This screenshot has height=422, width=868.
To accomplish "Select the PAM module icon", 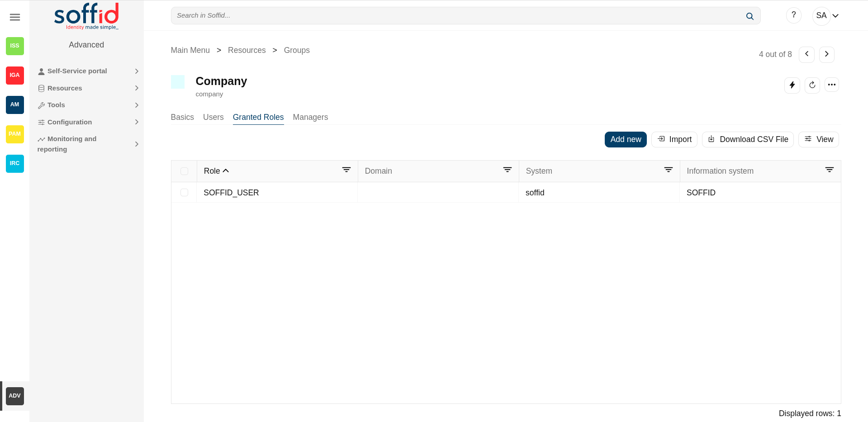I will tap(15, 134).
